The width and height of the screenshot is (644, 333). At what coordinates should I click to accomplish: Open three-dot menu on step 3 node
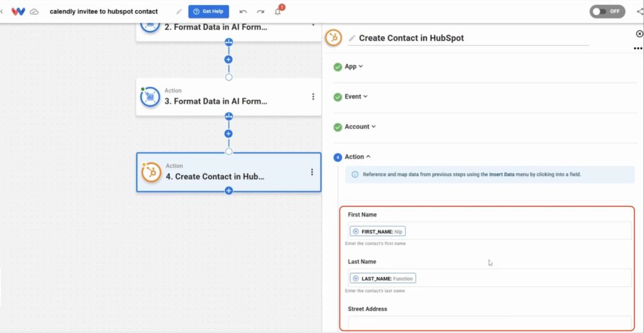[x=313, y=96]
